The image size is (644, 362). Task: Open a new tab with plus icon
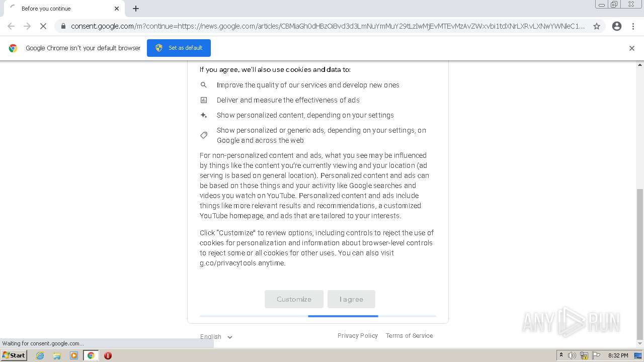[x=136, y=9]
